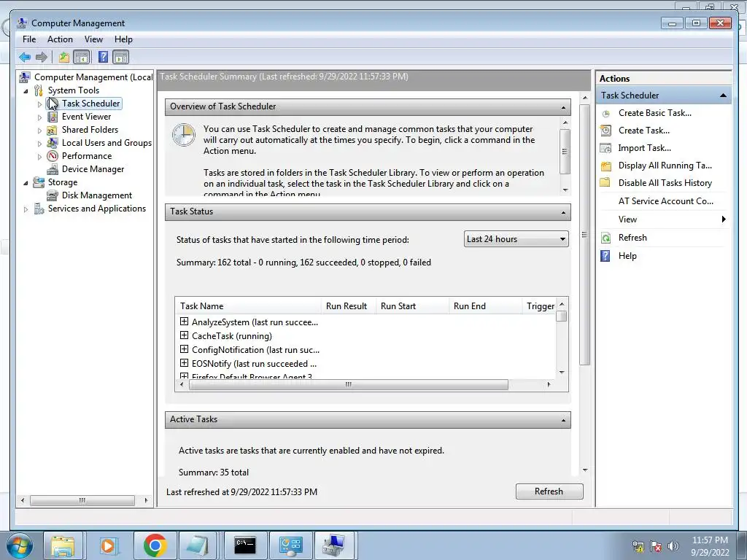The height and width of the screenshot is (560, 747).
Task: Collapse the System Tools tree node
Action: [26, 91]
